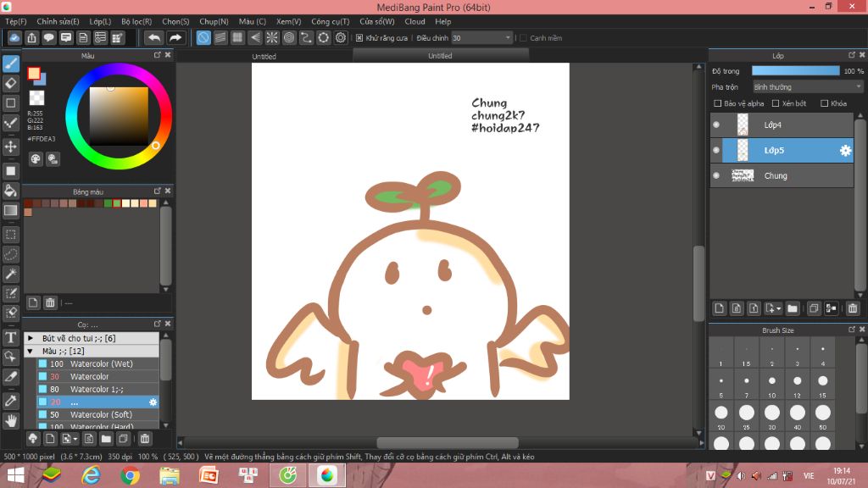This screenshot has height=488, width=868.
Task: Click the export/share icon in toolbar
Action: (x=31, y=37)
